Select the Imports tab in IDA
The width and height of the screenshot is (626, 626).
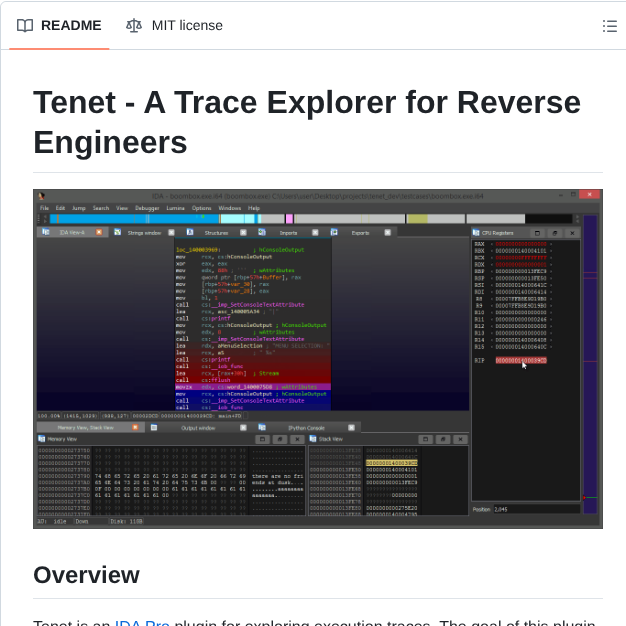(288, 232)
